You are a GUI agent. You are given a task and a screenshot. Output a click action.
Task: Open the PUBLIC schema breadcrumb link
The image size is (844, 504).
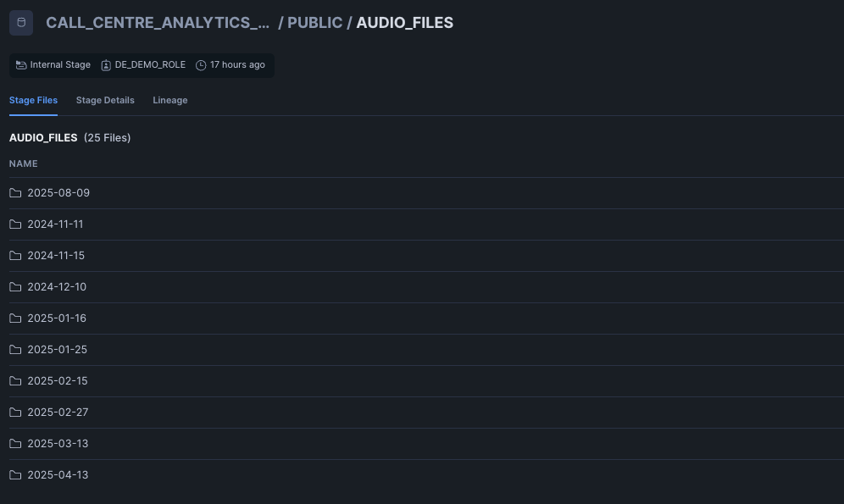(314, 23)
